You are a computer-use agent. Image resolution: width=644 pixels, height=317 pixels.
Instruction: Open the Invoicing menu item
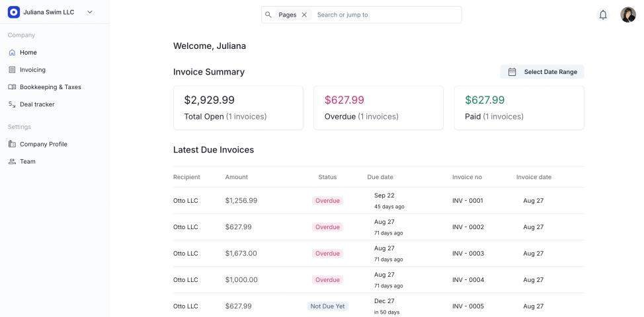(x=32, y=69)
